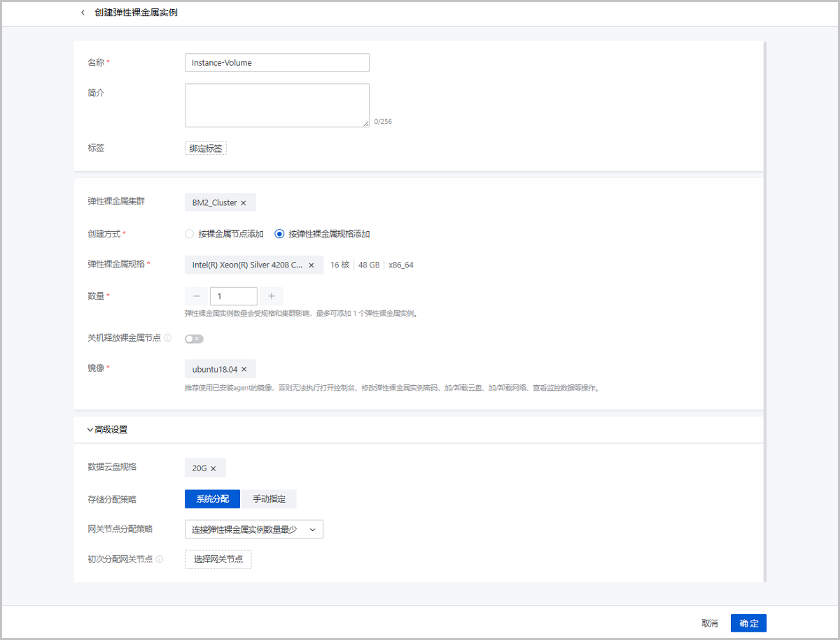The height and width of the screenshot is (640, 840).
Task: Decrease quantity with the minus button
Action: [197, 296]
